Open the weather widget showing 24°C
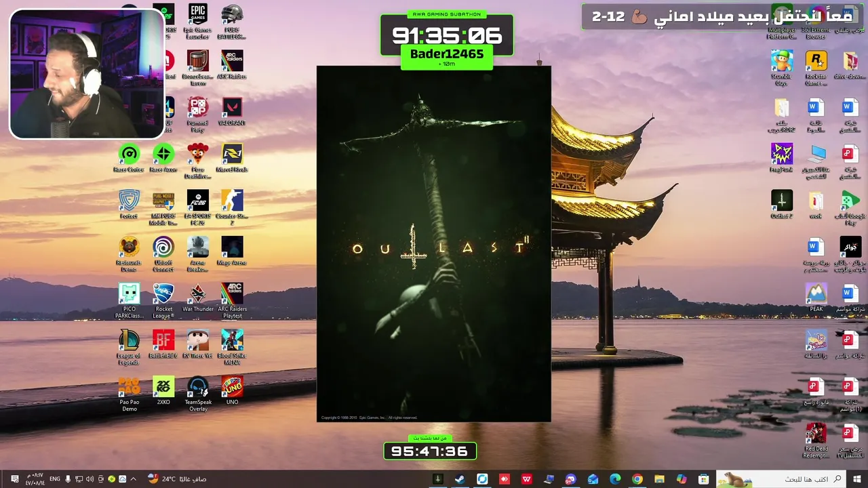The height and width of the screenshot is (488, 868). [176, 479]
